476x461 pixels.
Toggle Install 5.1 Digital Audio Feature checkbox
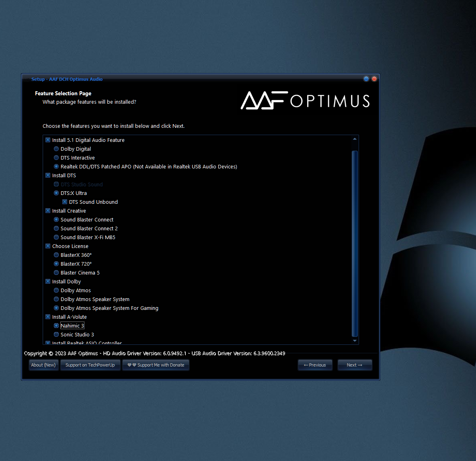[48, 140]
